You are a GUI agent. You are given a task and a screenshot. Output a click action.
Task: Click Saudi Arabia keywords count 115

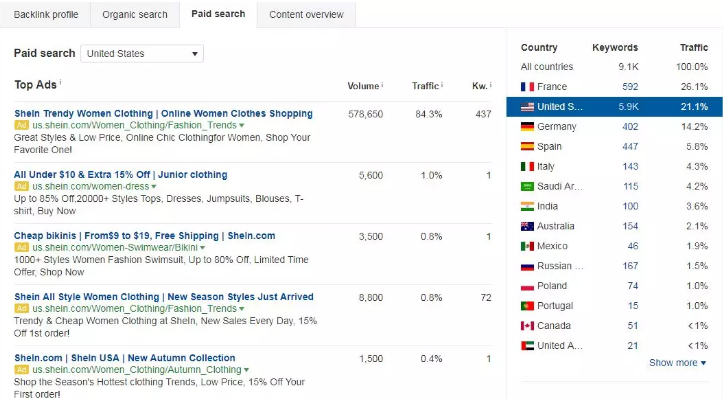pos(630,186)
